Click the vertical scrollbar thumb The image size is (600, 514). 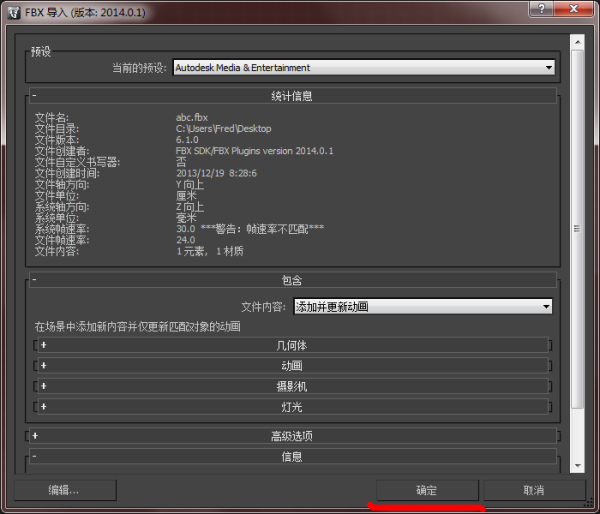pos(578,230)
